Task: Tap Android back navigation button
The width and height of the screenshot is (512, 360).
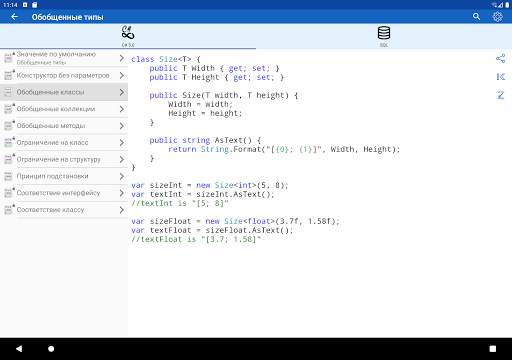Action: 19,349
